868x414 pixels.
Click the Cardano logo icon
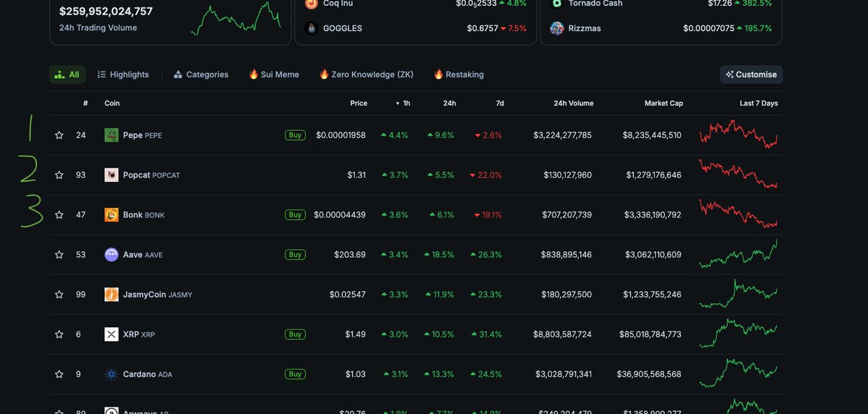(111, 374)
